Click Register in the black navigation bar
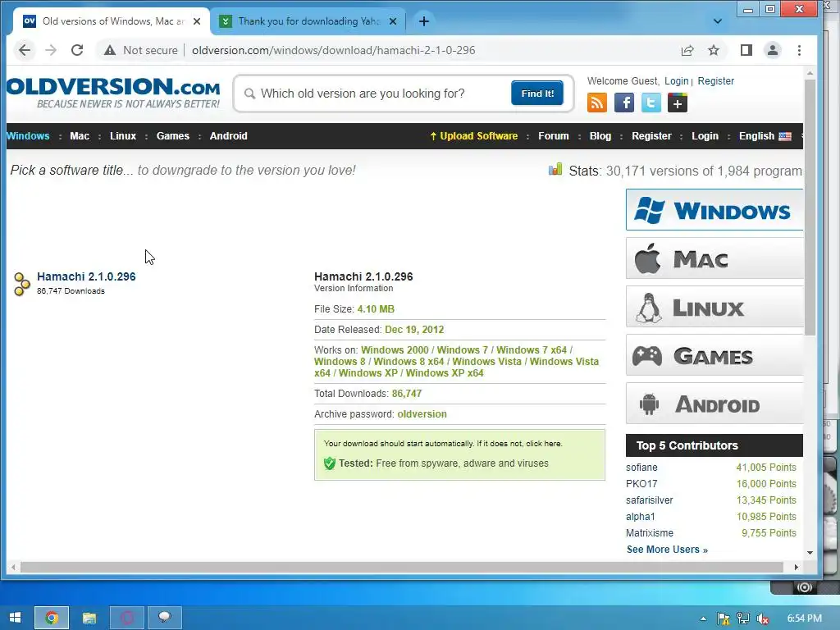Image resolution: width=840 pixels, height=630 pixels. [651, 136]
